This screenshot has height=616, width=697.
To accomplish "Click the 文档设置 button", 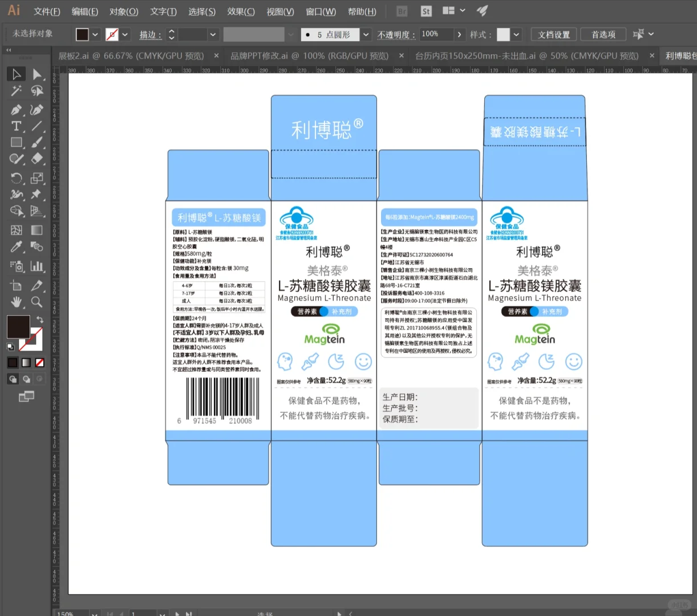I will pos(554,34).
